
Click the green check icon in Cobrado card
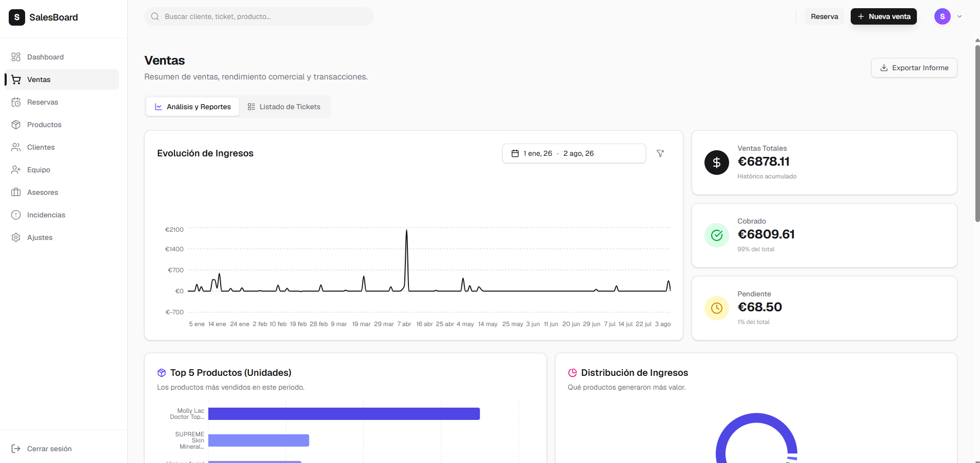click(717, 235)
